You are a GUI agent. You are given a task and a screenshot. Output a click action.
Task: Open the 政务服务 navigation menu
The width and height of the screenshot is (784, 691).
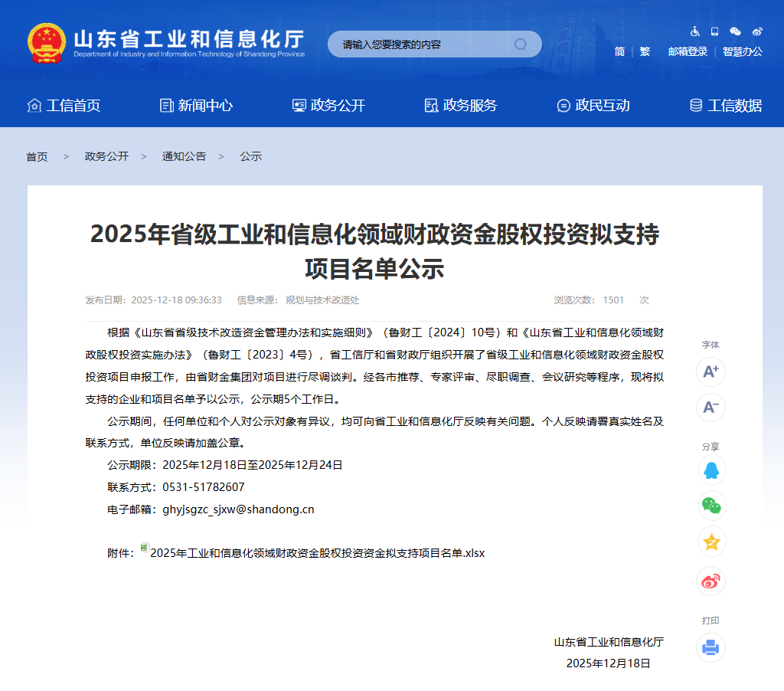(x=461, y=106)
